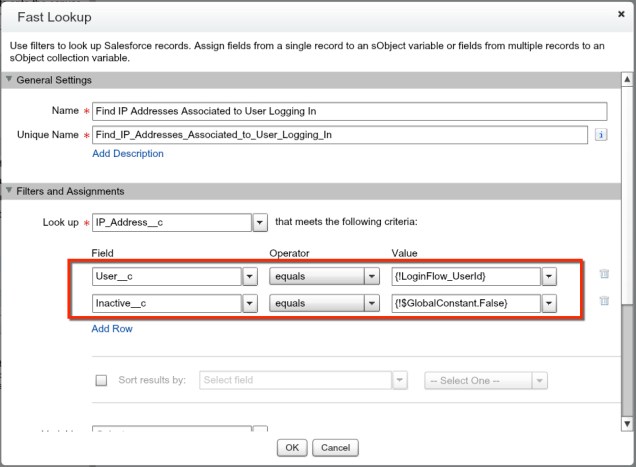Open the User__c field dropdown
The height and width of the screenshot is (467, 636).
coord(250,276)
